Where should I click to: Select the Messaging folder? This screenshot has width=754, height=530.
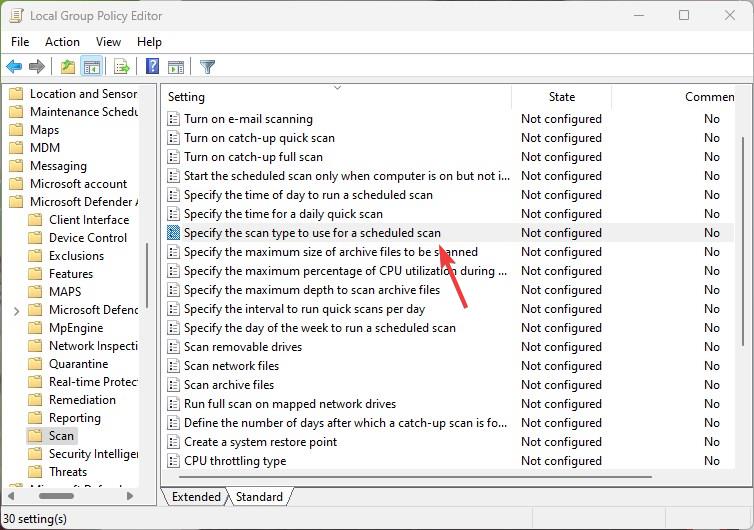point(58,166)
